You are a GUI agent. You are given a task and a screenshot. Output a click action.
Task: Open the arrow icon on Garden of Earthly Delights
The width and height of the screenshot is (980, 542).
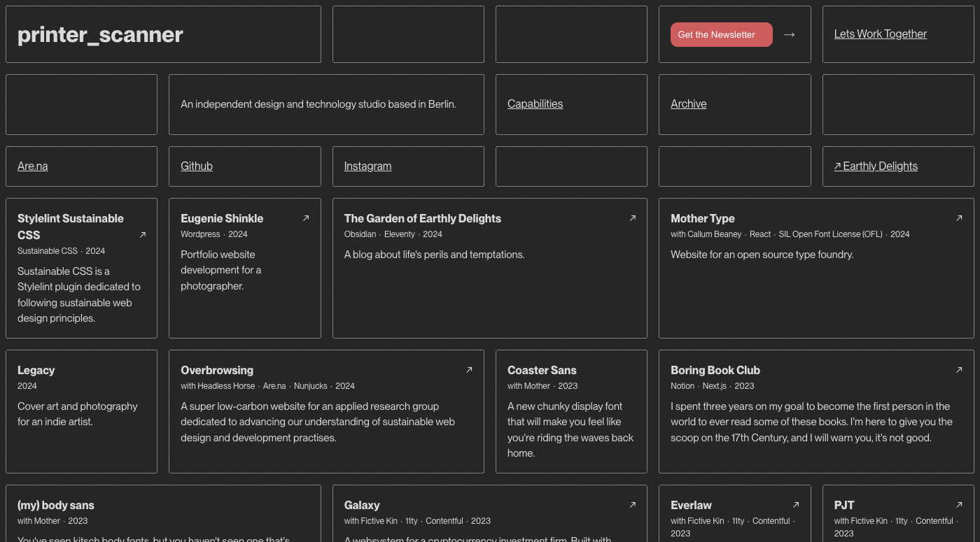pyautogui.click(x=632, y=217)
